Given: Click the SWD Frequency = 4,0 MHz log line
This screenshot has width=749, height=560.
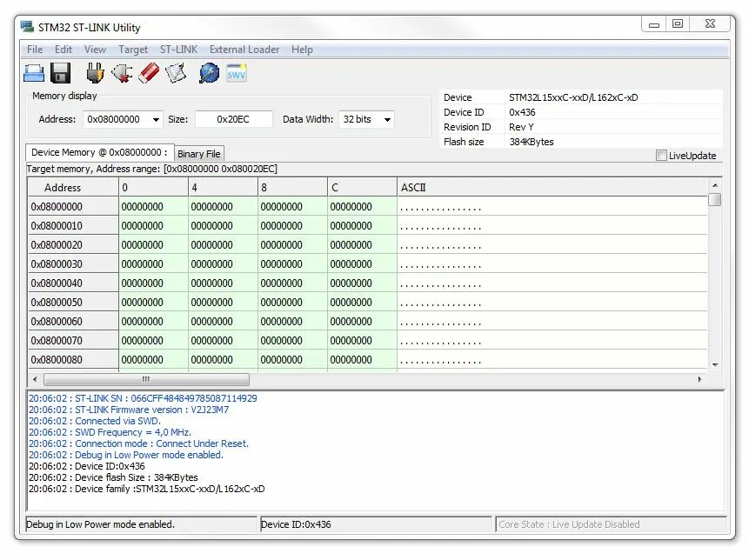Looking at the screenshot, I should tap(110, 432).
